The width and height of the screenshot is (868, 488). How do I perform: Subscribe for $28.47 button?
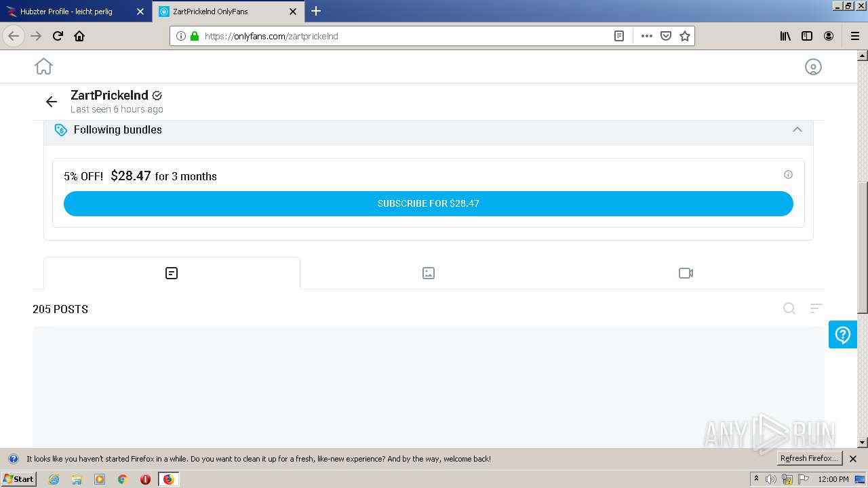pos(429,203)
